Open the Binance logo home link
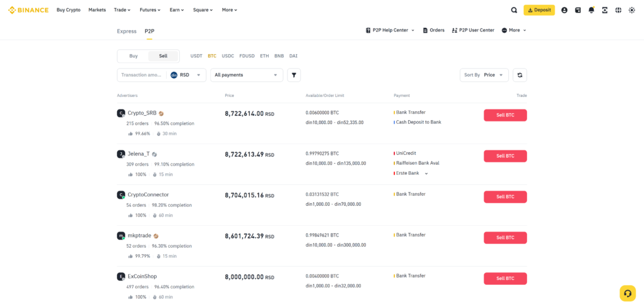Image resolution: width=644 pixels, height=307 pixels. click(28, 10)
